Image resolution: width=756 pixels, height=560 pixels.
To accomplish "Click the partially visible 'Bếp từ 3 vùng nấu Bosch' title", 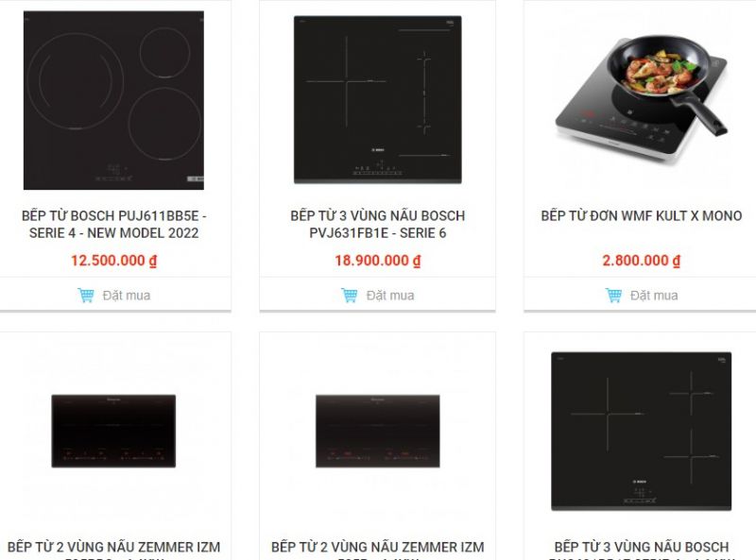I will (x=642, y=548).
